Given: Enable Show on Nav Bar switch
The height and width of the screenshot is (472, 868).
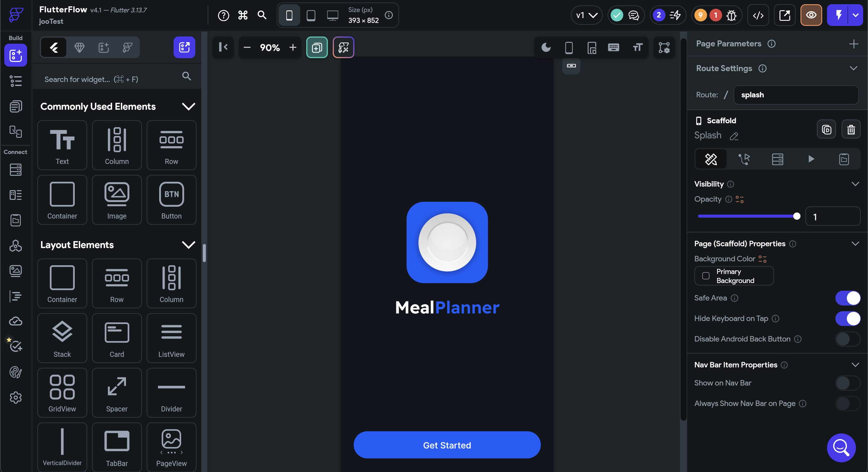Looking at the screenshot, I should coord(848,383).
